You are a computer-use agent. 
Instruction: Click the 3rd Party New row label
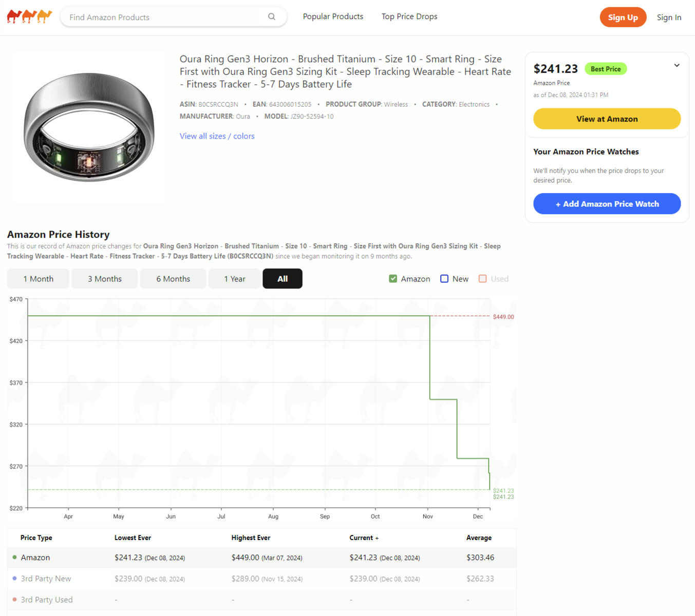click(x=46, y=579)
